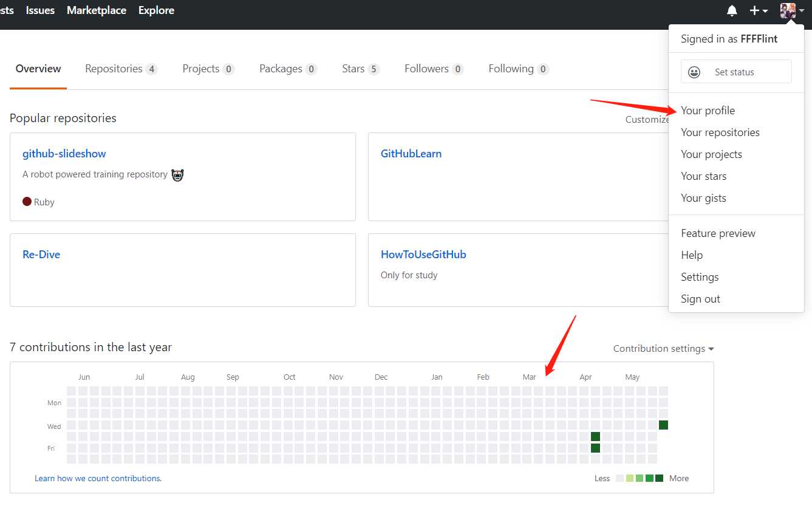
Task: Open the Re-Dive repository
Action: point(41,255)
